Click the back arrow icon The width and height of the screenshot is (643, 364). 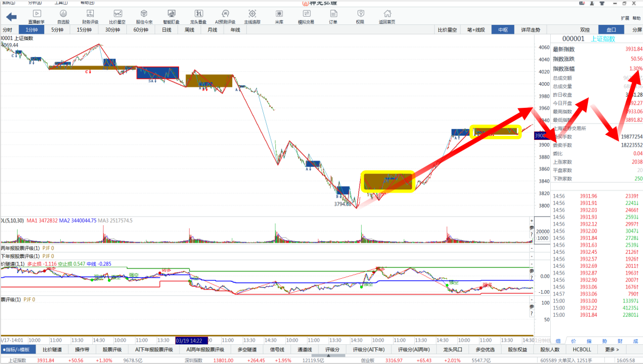pyautogui.click(x=11, y=17)
